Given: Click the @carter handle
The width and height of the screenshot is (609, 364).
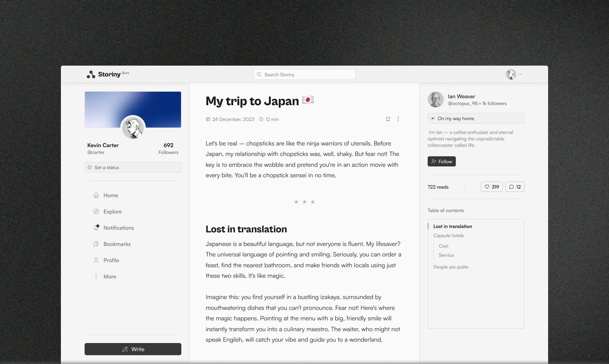Looking at the screenshot, I should click(x=96, y=152).
